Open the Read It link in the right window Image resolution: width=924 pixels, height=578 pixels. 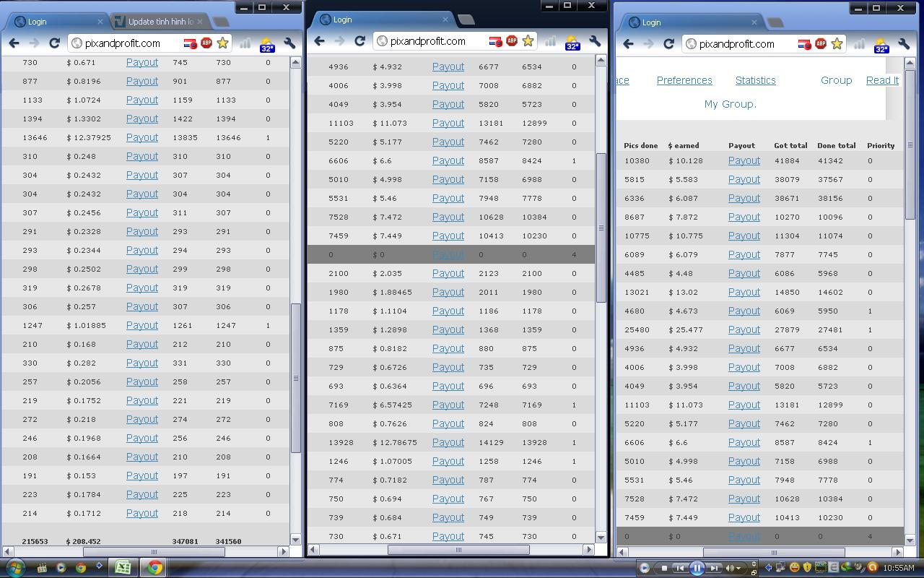pyautogui.click(x=882, y=80)
